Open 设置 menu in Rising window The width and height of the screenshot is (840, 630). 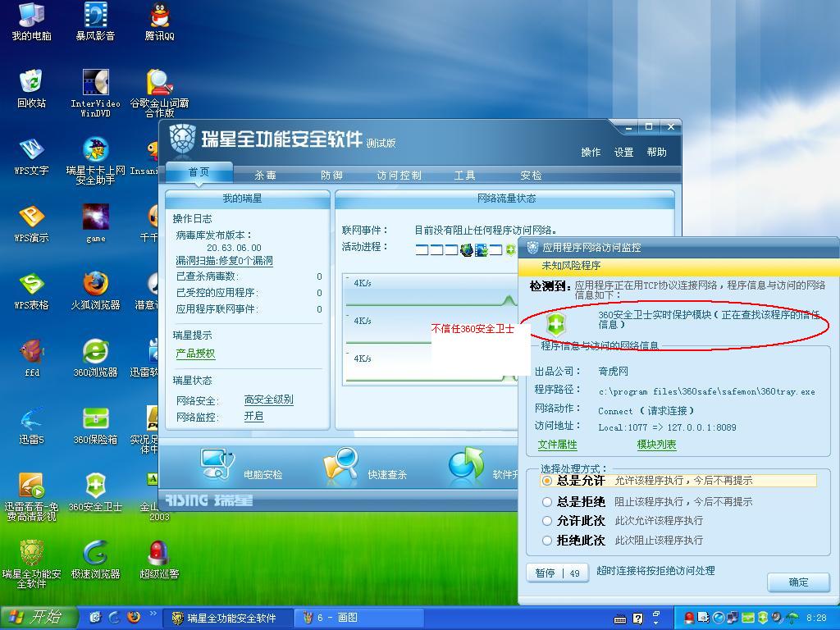click(623, 152)
